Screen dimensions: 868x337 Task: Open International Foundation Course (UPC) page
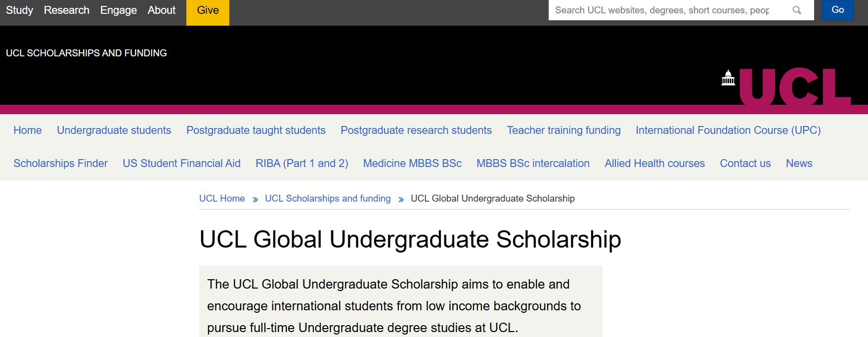[x=728, y=130]
